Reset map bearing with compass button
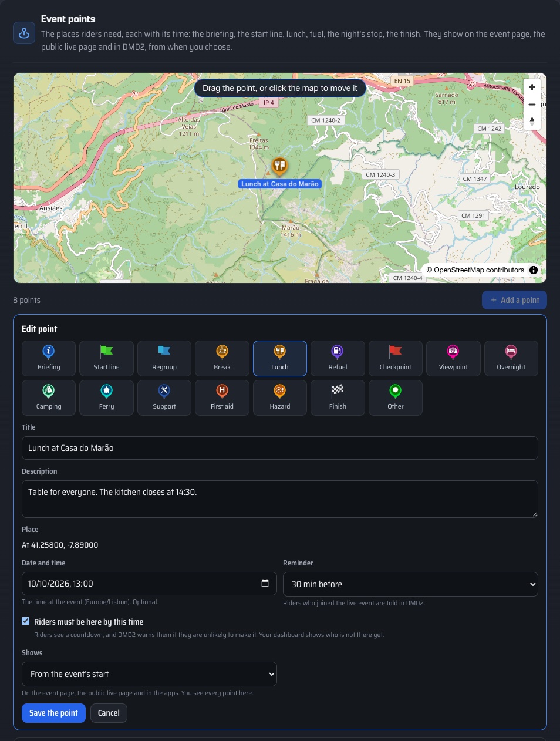Screen dimensions: 560x741 [532, 122]
